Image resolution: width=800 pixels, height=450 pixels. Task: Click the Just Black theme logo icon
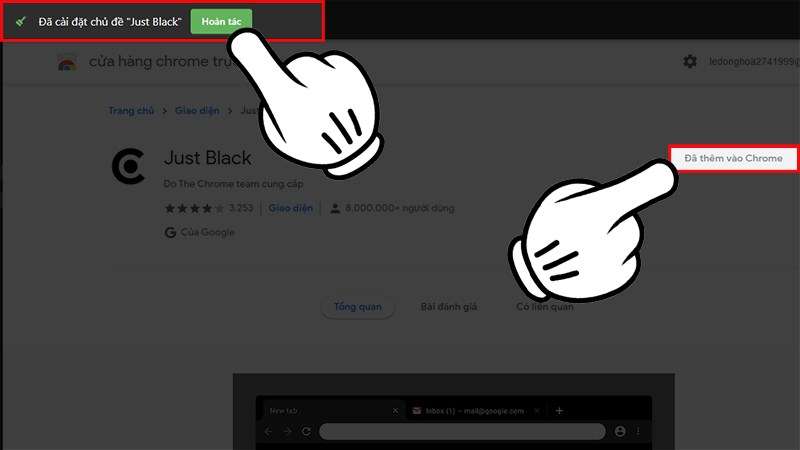(128, 166)
